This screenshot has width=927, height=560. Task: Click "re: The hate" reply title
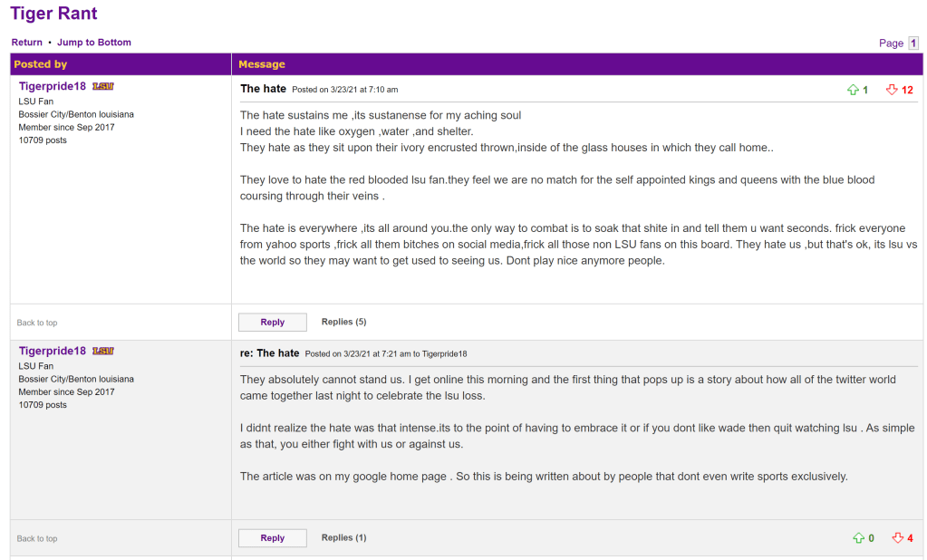pyautogui.click(x=269, y=353)
